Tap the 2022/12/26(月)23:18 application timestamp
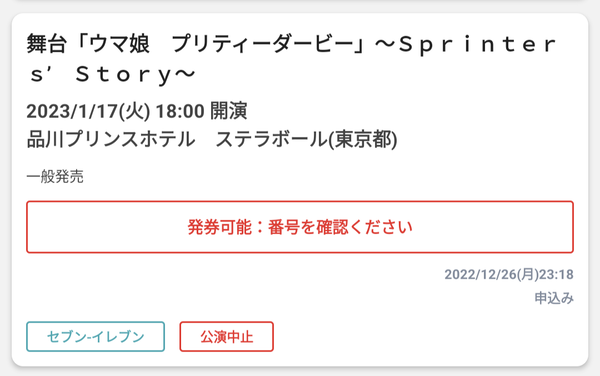 click(509, 274)
